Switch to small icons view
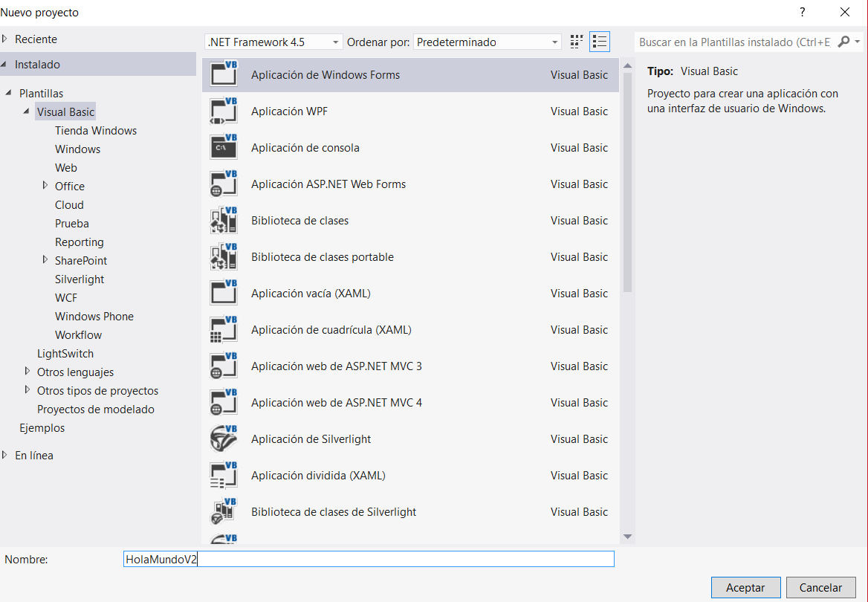This screenshot has width=868, height=602. [577, 42]
